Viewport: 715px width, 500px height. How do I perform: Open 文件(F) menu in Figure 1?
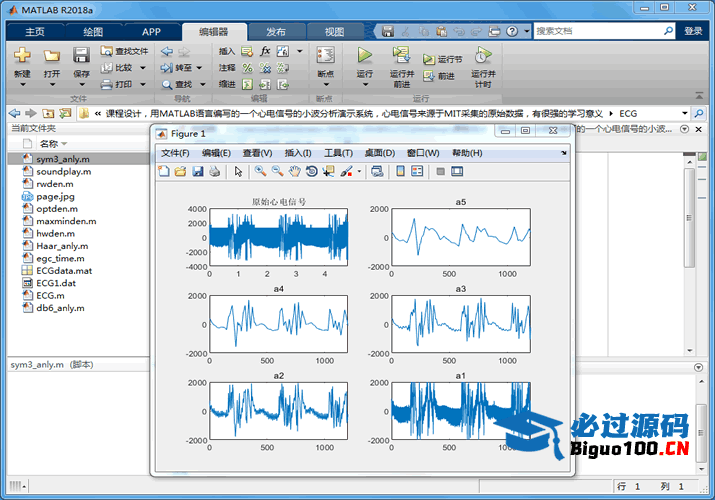coord(175,153)
